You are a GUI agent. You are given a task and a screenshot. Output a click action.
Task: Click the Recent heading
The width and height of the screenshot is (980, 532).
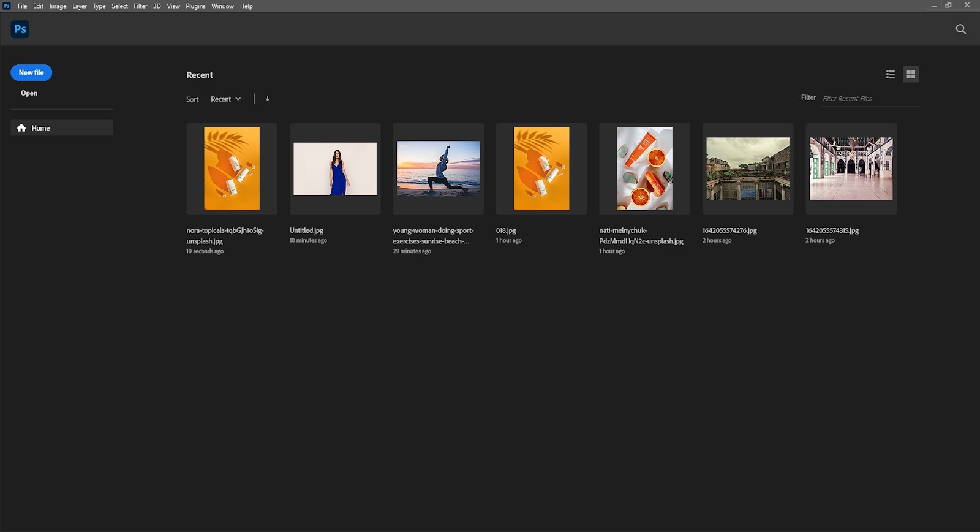point(200,75)
